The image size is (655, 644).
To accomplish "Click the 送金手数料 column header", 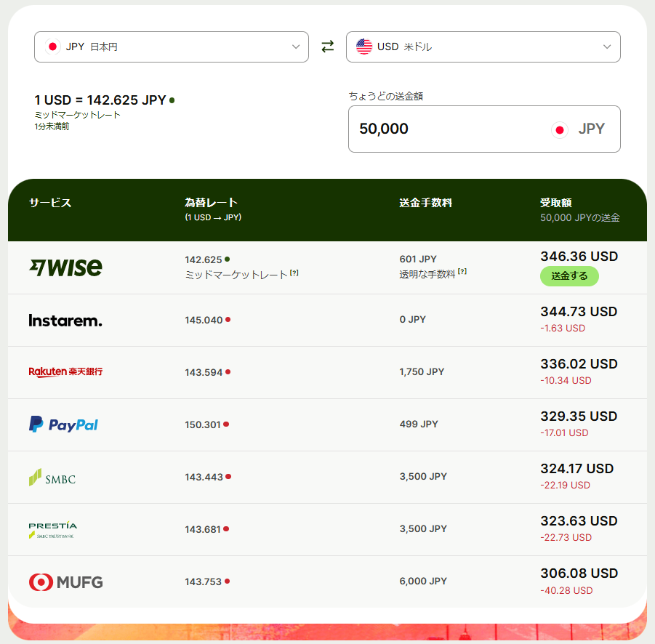I will (x=426, y=203).
